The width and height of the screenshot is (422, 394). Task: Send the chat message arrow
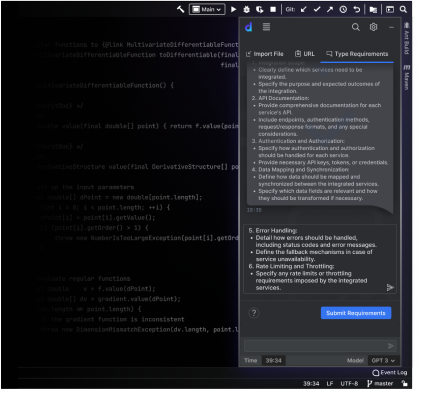(x=391, y=346)
